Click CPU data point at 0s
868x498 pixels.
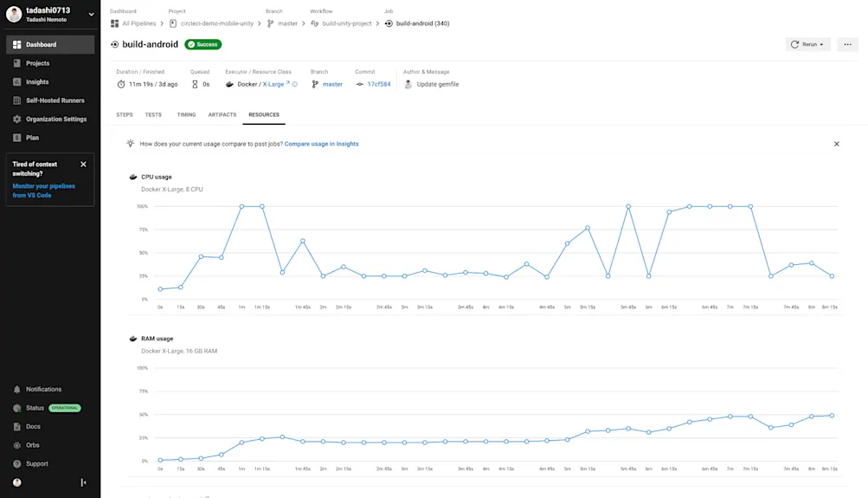coord(161,289)
